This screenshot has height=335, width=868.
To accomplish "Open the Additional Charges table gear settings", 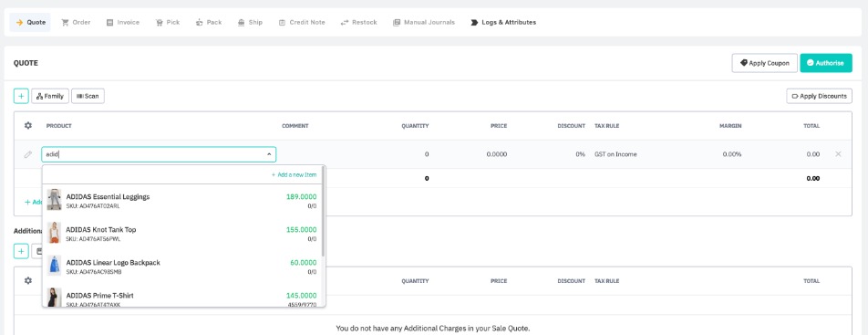I will tap(28, 280).
